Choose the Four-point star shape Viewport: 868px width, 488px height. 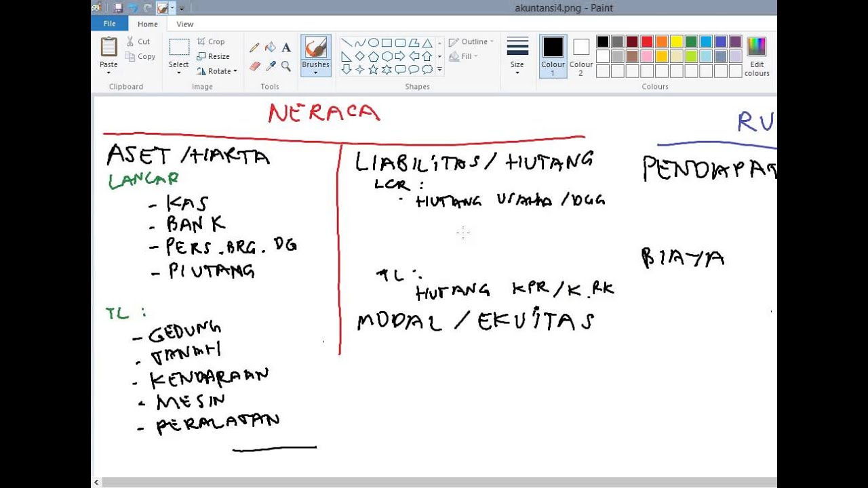pyautogui.click(x=360, y=69)
